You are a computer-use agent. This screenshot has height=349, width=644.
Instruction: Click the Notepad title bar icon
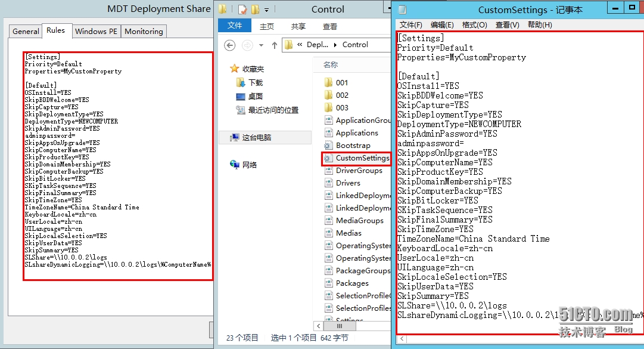pyautogui.click(x=403, y=10)
